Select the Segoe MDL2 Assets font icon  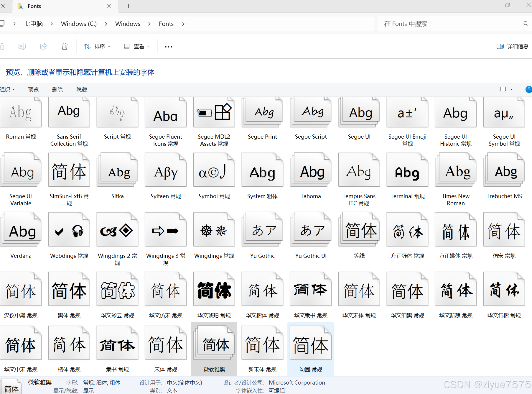coord(214,112)
